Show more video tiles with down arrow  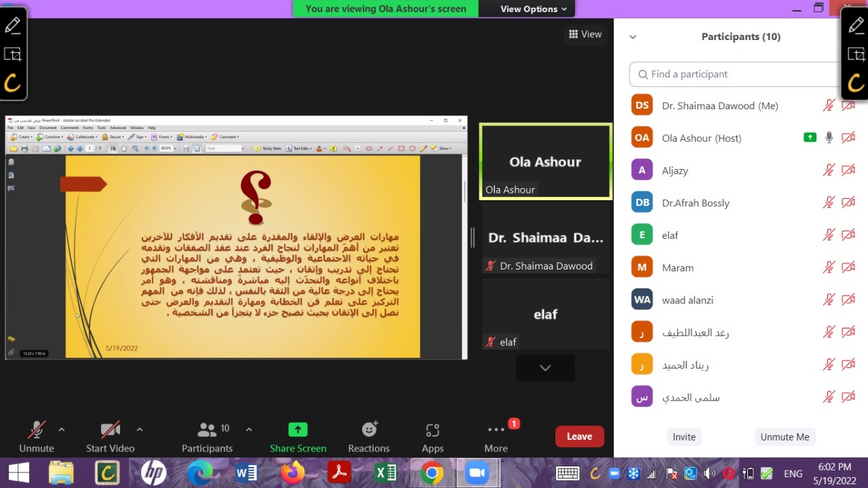pos(545,368)
